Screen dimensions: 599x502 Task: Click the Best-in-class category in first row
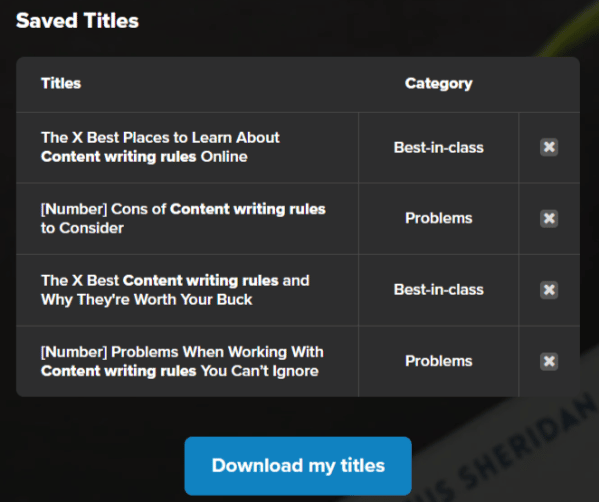click(x=439, y=147)
